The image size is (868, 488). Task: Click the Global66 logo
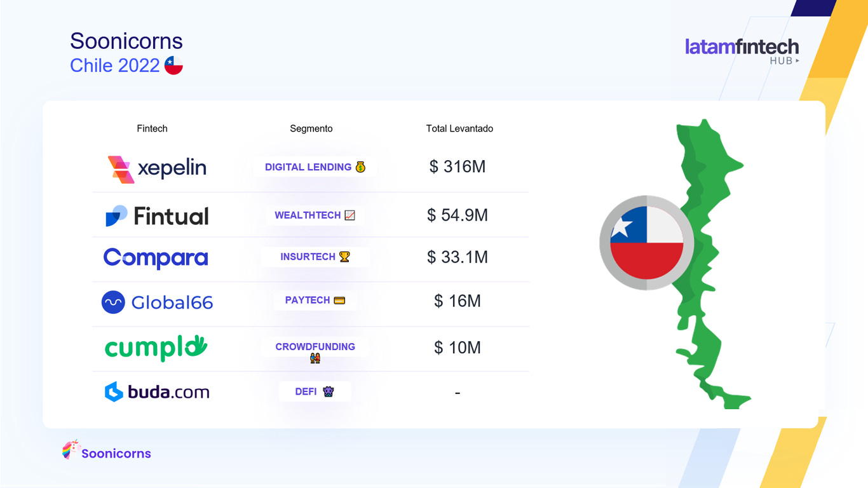(x=157, y=302)
